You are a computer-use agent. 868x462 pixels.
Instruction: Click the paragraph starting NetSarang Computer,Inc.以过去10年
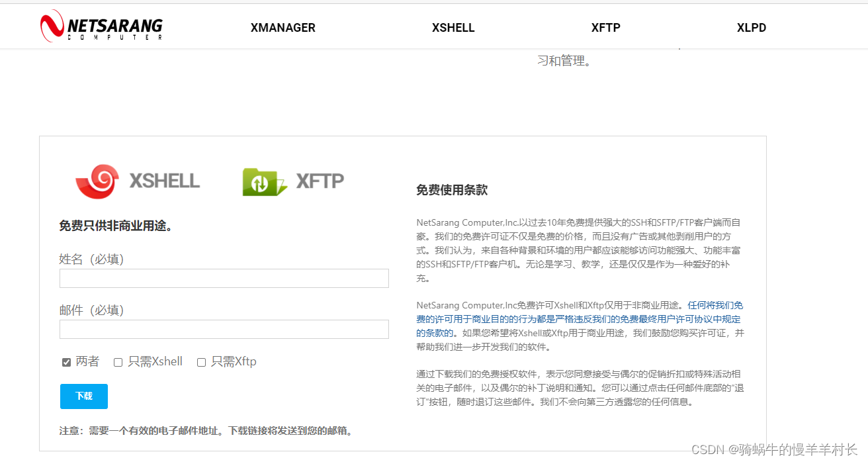click(578, 250)
